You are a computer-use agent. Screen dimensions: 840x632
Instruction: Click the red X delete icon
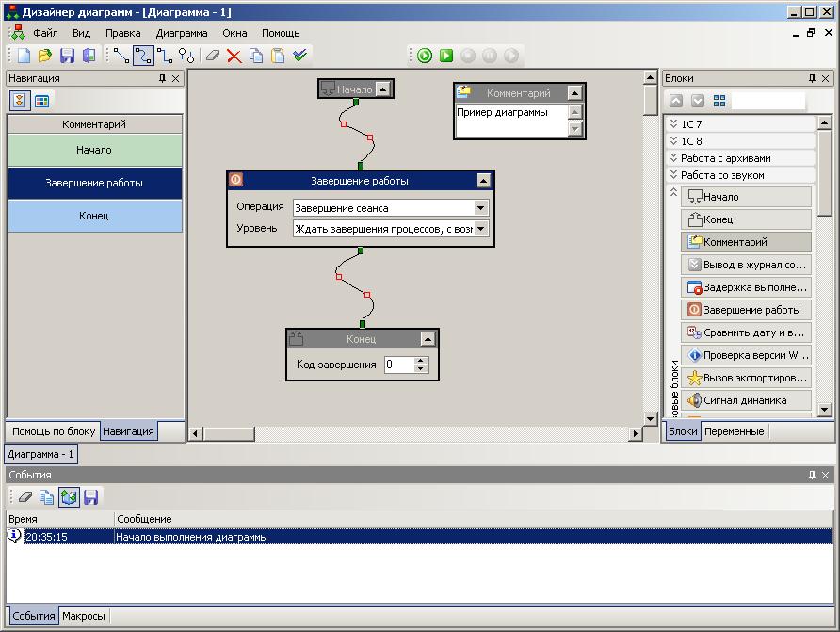tap(234, 56)
